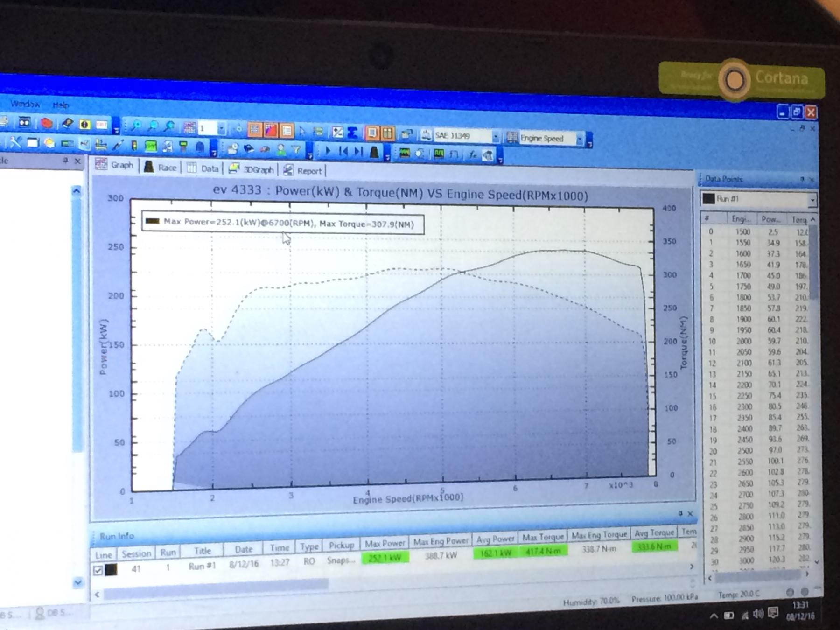The image size is (840, 630).
Task: Click the Pickup column header
Action: pos(341,545)
